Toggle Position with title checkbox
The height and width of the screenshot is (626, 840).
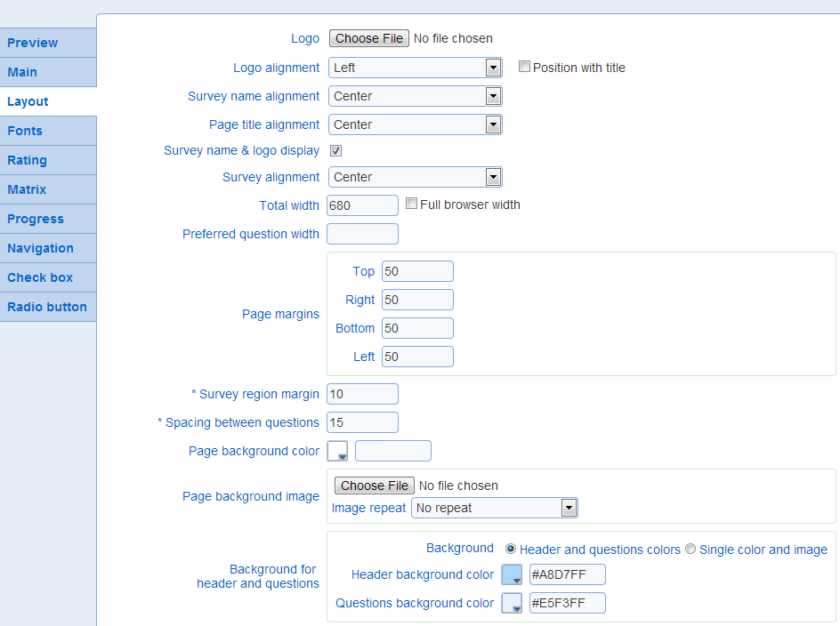pyautogui.click(x=524, y=67)
